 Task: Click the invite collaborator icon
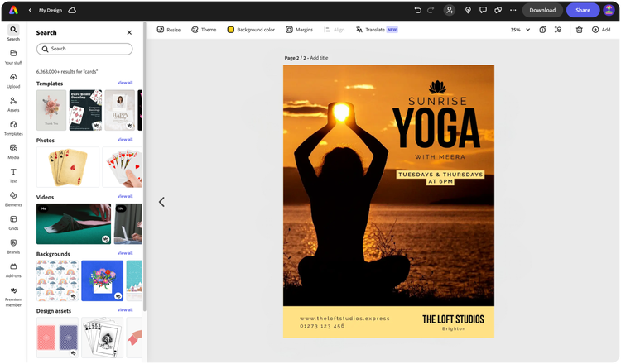point(449,10)
